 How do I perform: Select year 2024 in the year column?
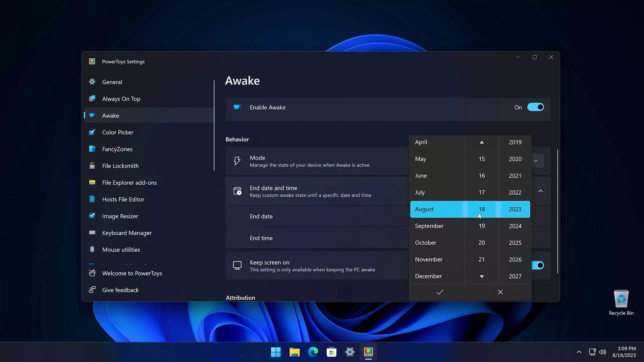pos(515,226)
